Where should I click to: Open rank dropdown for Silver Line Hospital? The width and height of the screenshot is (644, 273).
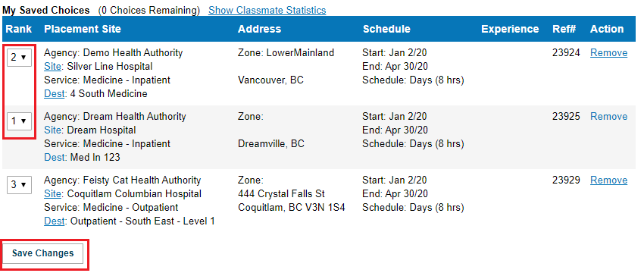[19, 57]
